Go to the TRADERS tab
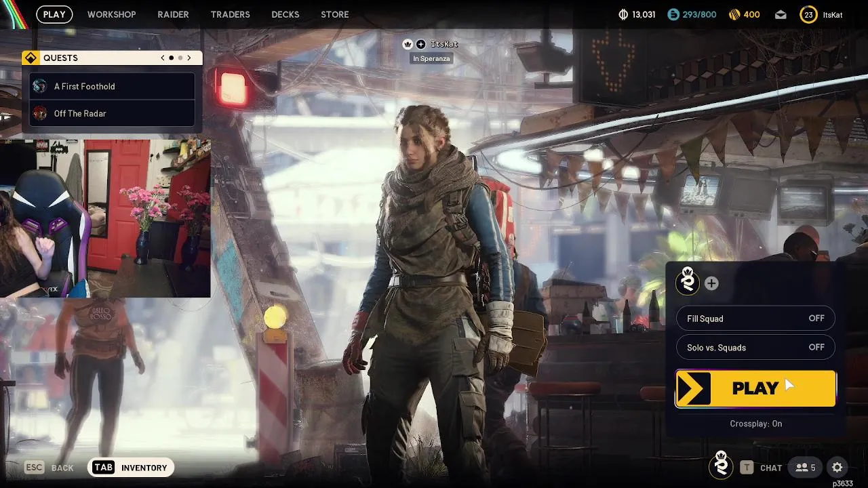 230,14
